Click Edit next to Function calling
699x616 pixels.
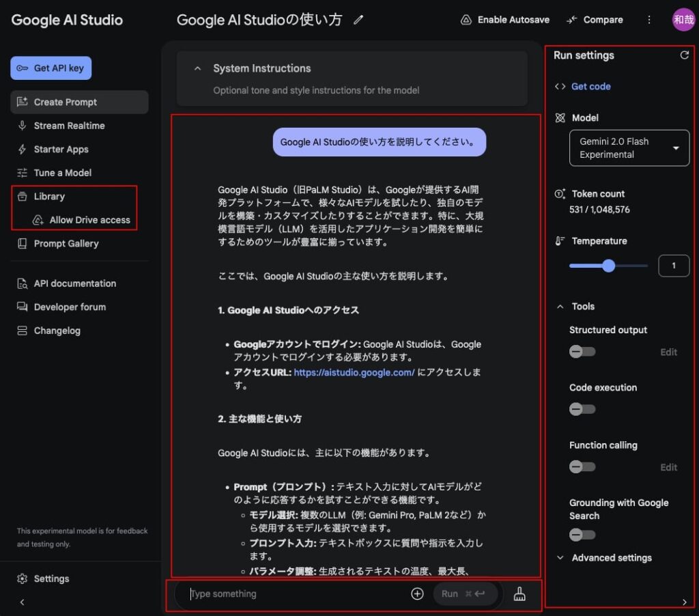pyautogui.click(x=668, y=468)
